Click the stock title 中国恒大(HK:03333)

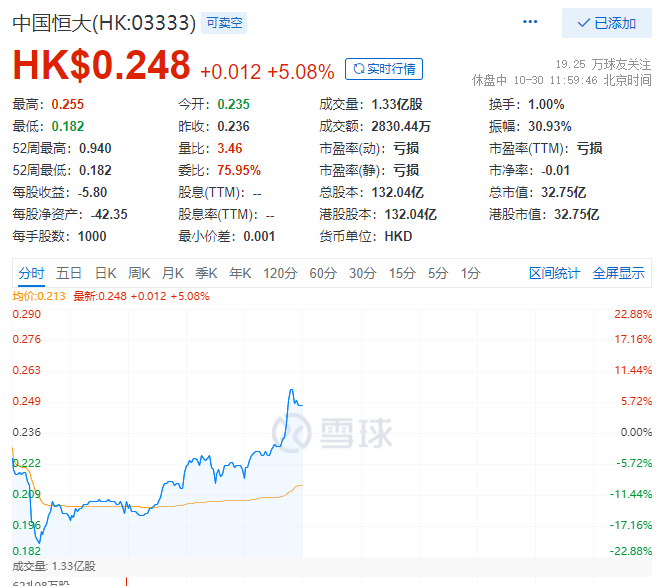104,23
